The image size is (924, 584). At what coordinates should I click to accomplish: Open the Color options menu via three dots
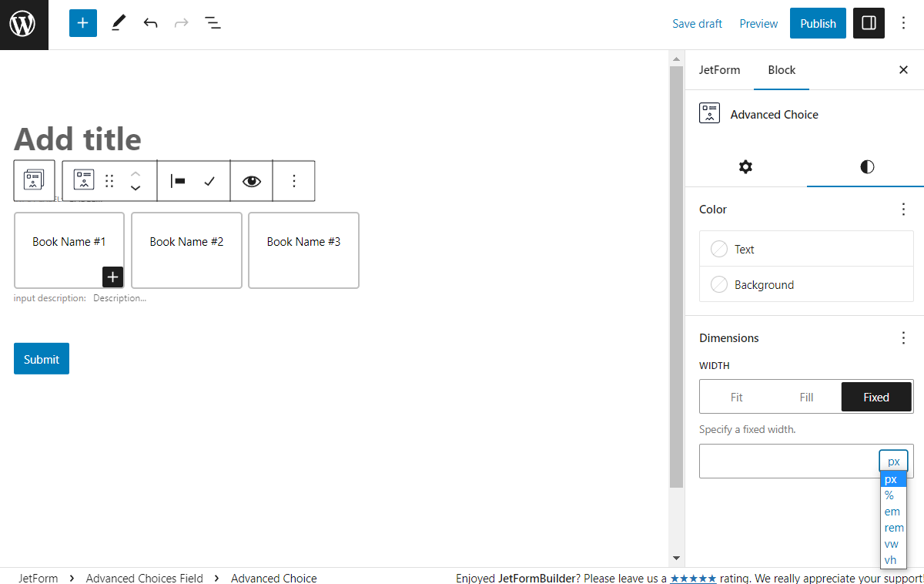(x=902, y=209)
